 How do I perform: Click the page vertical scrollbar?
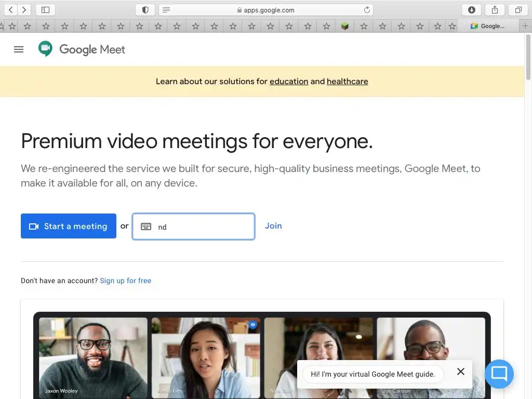tap(528, 58)
